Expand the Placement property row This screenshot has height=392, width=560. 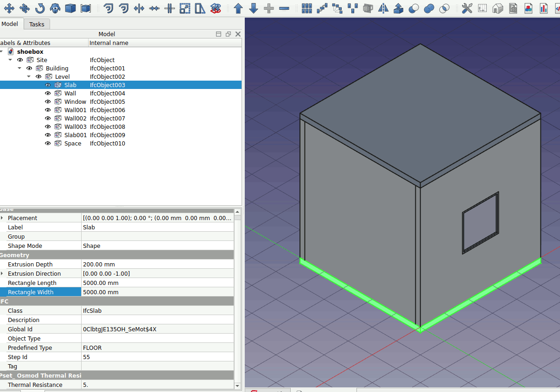[2, 218]
